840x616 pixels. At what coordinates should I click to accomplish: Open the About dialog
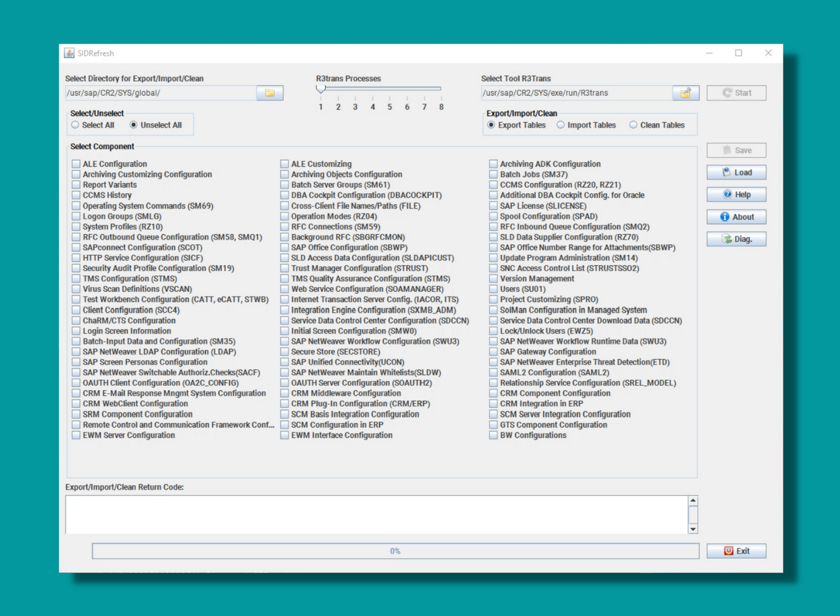tap(736, 217)
